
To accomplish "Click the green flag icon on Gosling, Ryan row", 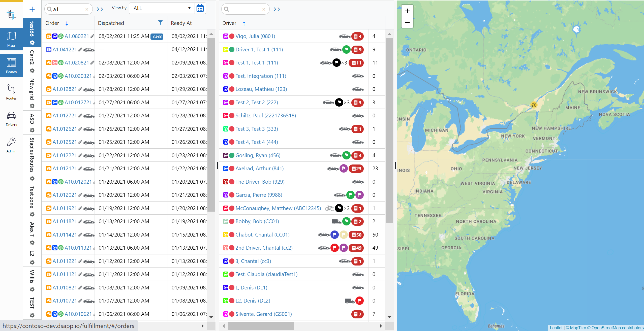I will click(346, 155).
